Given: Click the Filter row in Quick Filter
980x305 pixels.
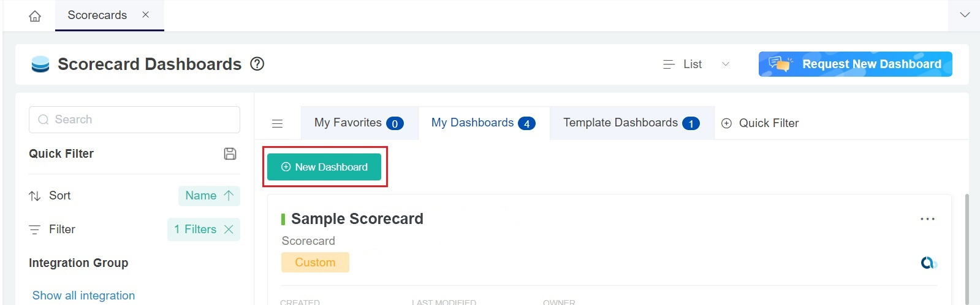Looking at the screenshot, I should coord(62,229).
